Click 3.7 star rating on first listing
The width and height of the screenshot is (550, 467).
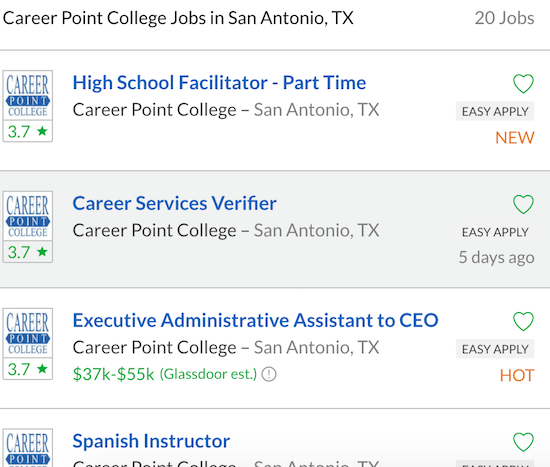[x=28, y=132]
